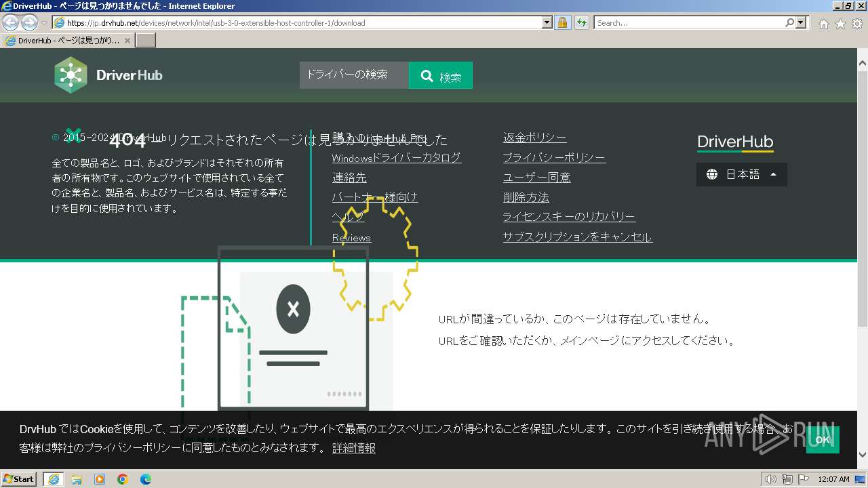Open the media player taskbar icon

tap(100, 479)
